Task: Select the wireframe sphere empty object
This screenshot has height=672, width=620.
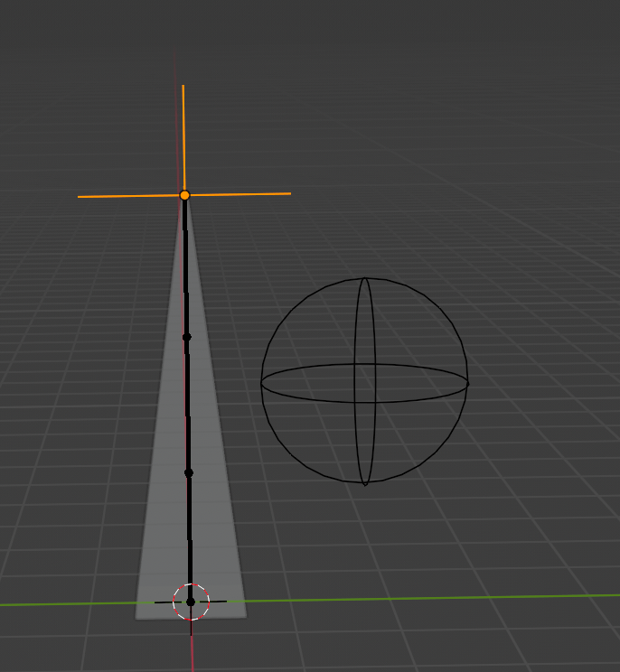Action: 365,381
